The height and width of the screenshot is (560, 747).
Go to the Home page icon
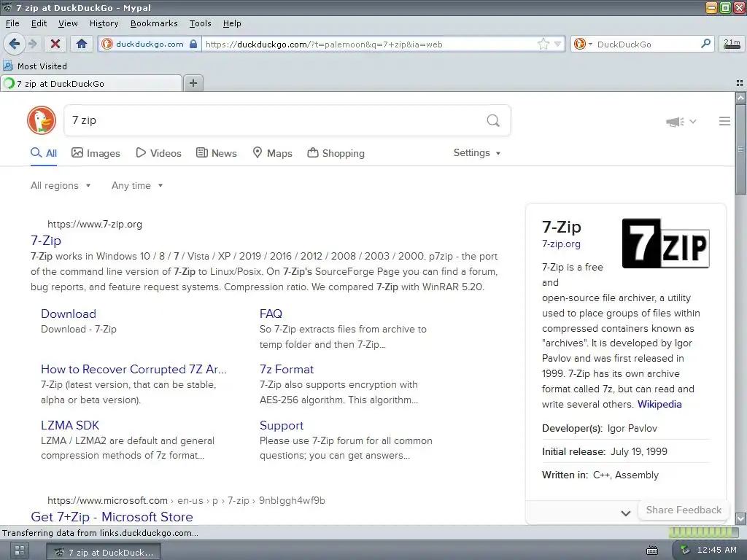[x=82, y=44]
